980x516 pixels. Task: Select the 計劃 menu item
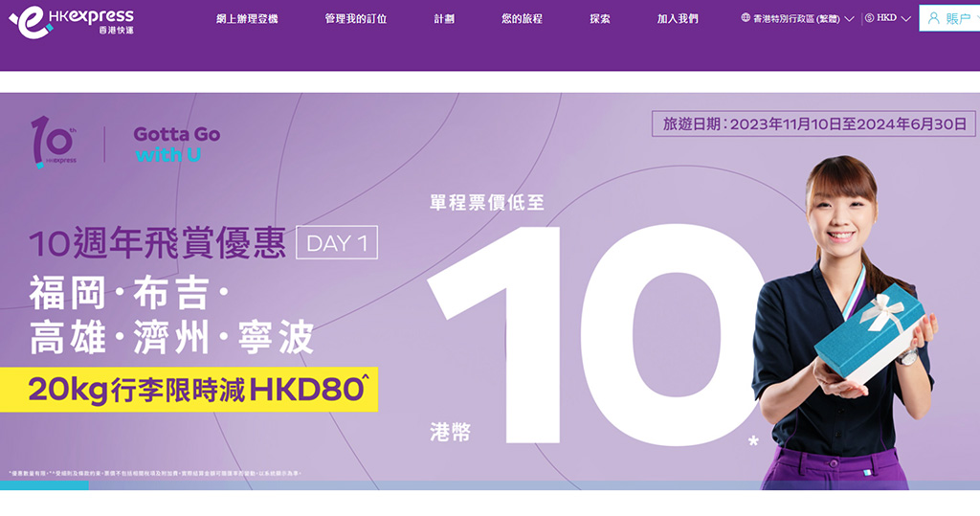click(444, 18)
